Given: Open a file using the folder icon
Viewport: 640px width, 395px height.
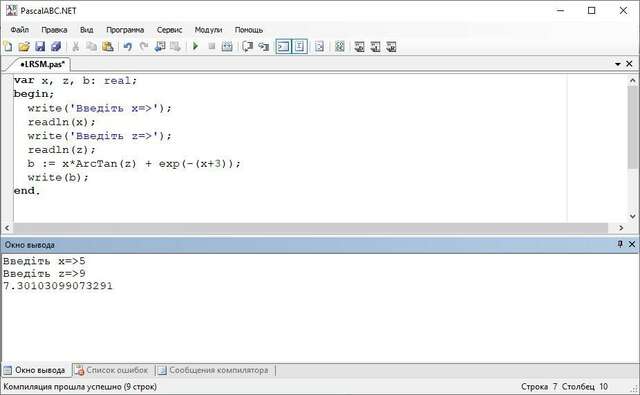Looking at the screenshot, I should click(x=24, y=47).
